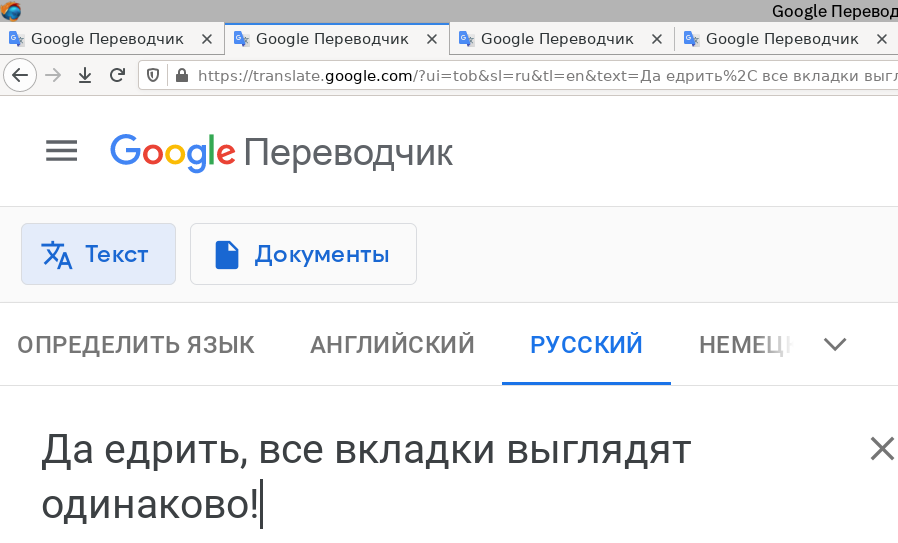
Task: Open the hamburger main menu
Action: pos(61,151)
